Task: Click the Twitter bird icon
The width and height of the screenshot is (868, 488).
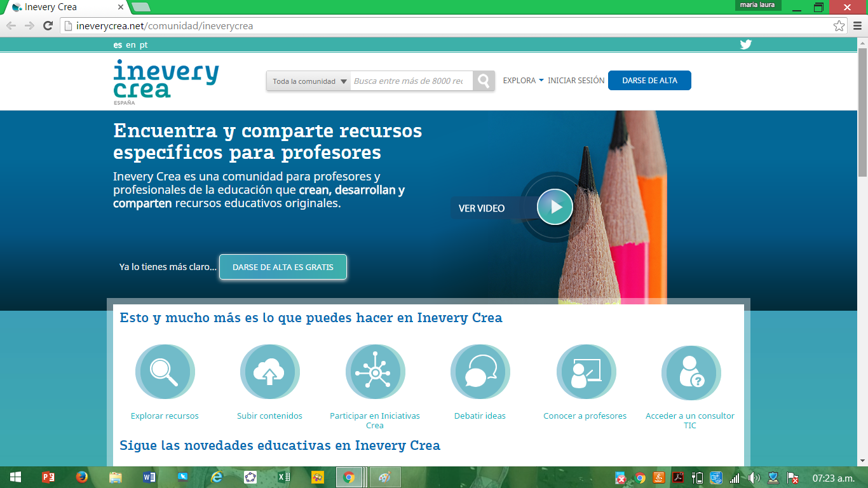Action: point(745,44)
